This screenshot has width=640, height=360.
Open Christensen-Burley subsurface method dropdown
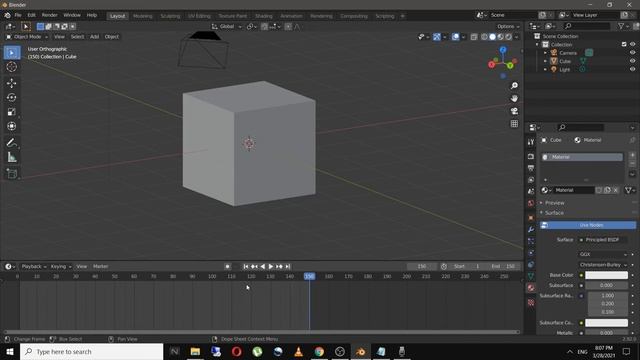click(603, 265)
